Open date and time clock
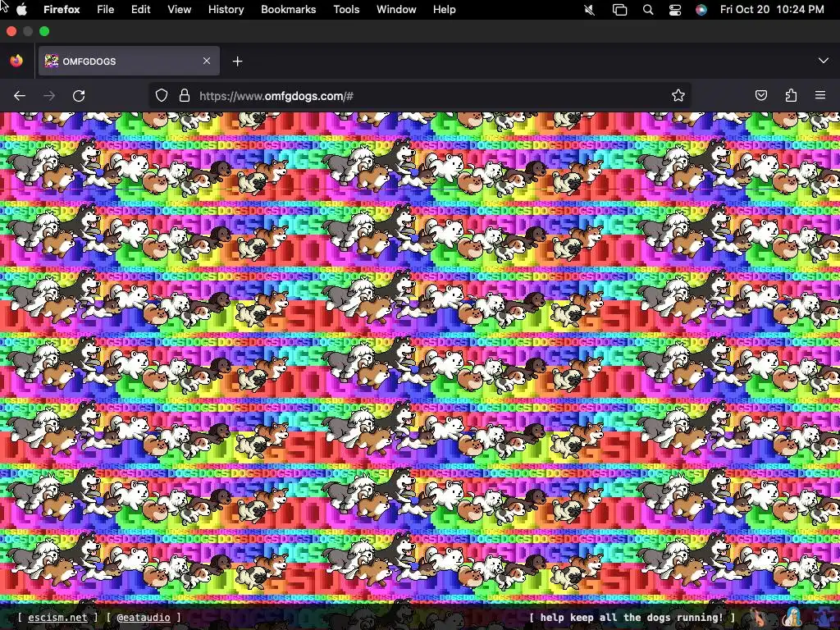 pyautogui.click(x=772, y=10)
